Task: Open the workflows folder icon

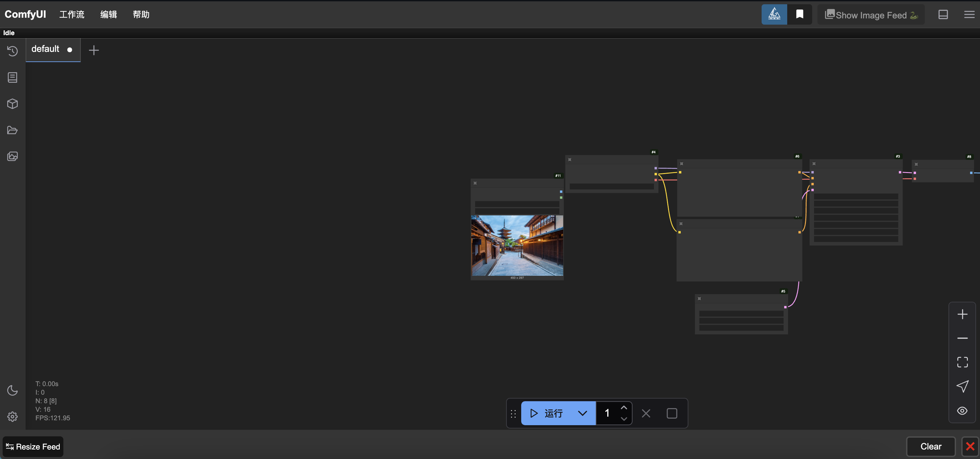Action: pos(12,130)
